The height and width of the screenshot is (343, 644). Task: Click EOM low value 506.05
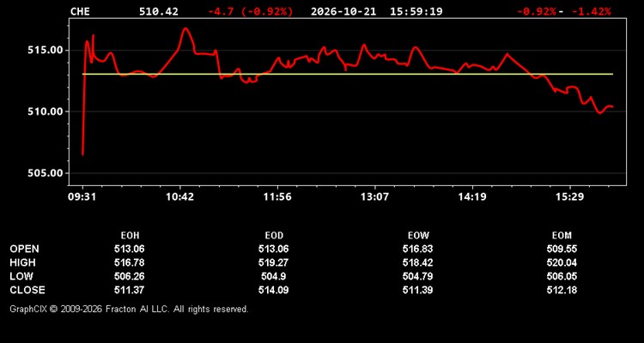tap(562, 276)
